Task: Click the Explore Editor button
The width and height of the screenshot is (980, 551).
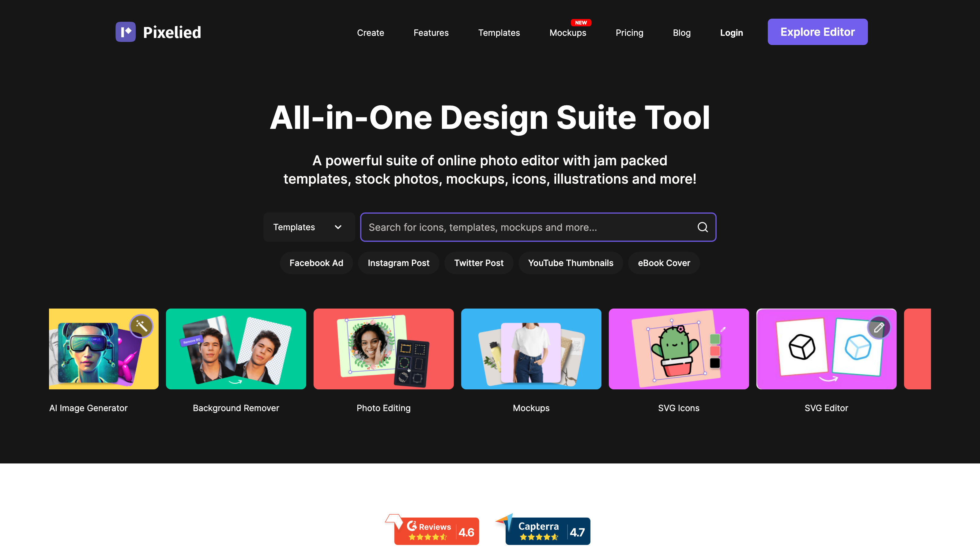Action: pos(817,32)
